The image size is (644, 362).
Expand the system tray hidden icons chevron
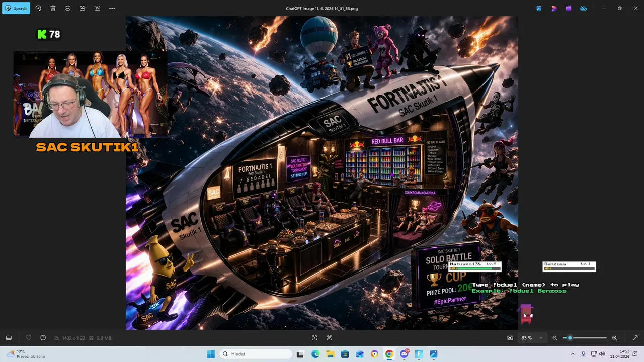pos(572,354)
